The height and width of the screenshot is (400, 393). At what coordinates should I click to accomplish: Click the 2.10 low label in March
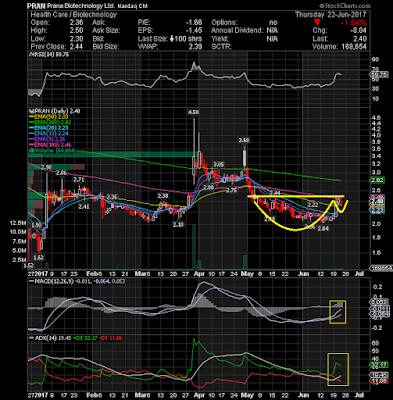pos(179,224)
